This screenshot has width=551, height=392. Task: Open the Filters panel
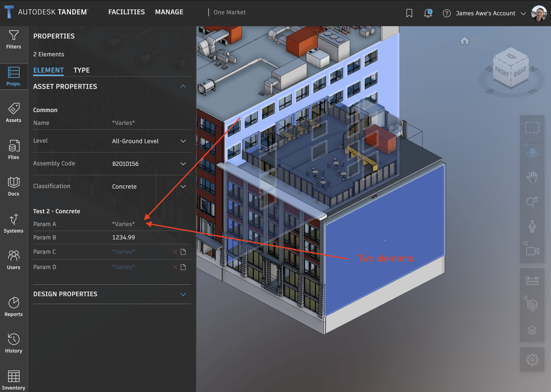tap(14, 40)
